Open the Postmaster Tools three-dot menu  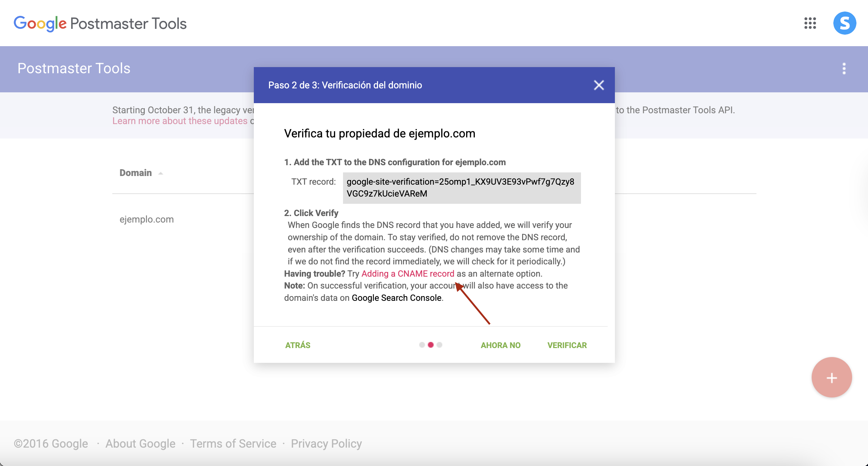(x=844, y=69)
